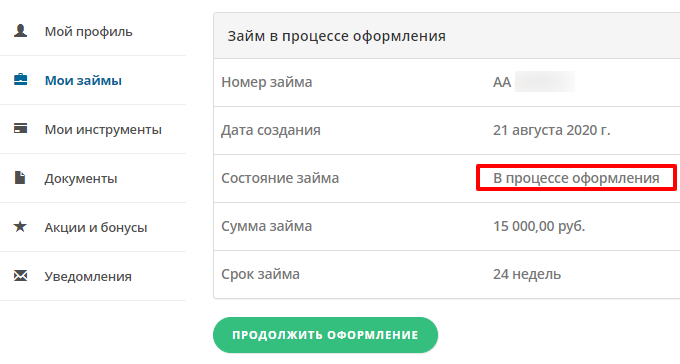Go to Мои инструменты section

103,129
